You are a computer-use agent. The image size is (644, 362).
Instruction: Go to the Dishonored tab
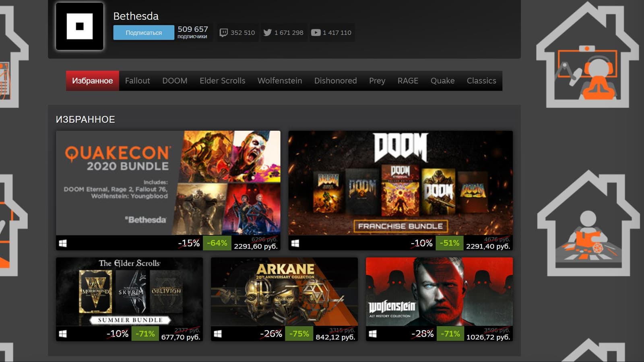coord(336,81)
